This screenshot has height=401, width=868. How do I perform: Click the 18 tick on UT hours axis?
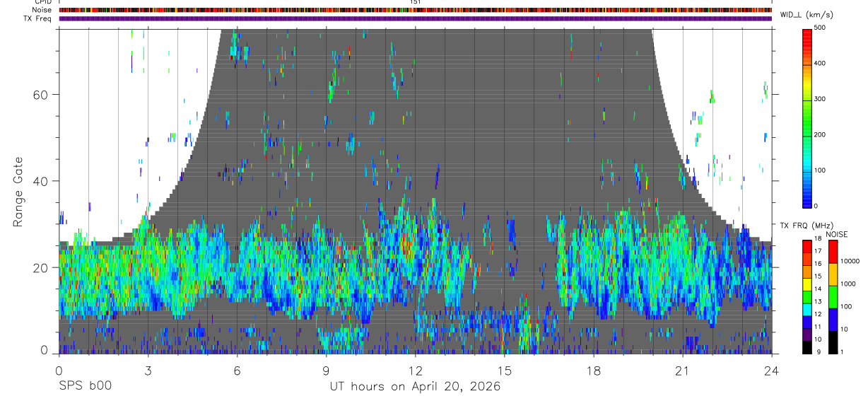(x=594, y=370)
